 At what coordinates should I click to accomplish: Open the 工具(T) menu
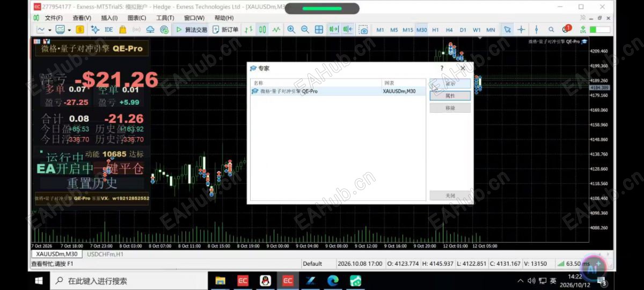click(x=165, y=18)
